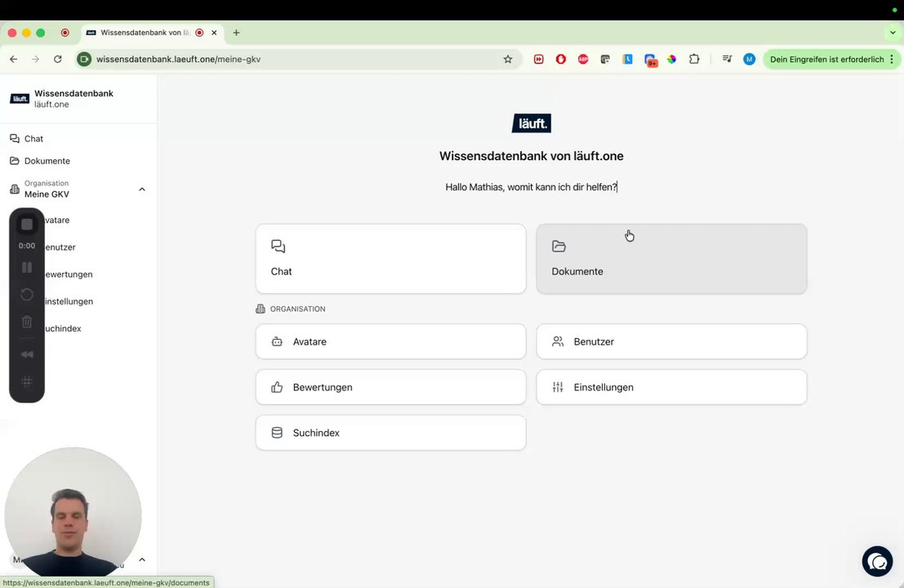Viewport: 904px width, 588px height.
Task: Open the support chat bubble widget
Action: (877, 561)
